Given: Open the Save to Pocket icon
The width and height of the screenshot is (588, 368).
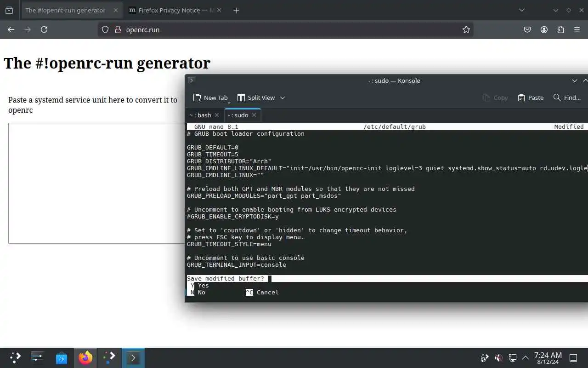Looking at the screenshot, I should (x=527, y=29).
